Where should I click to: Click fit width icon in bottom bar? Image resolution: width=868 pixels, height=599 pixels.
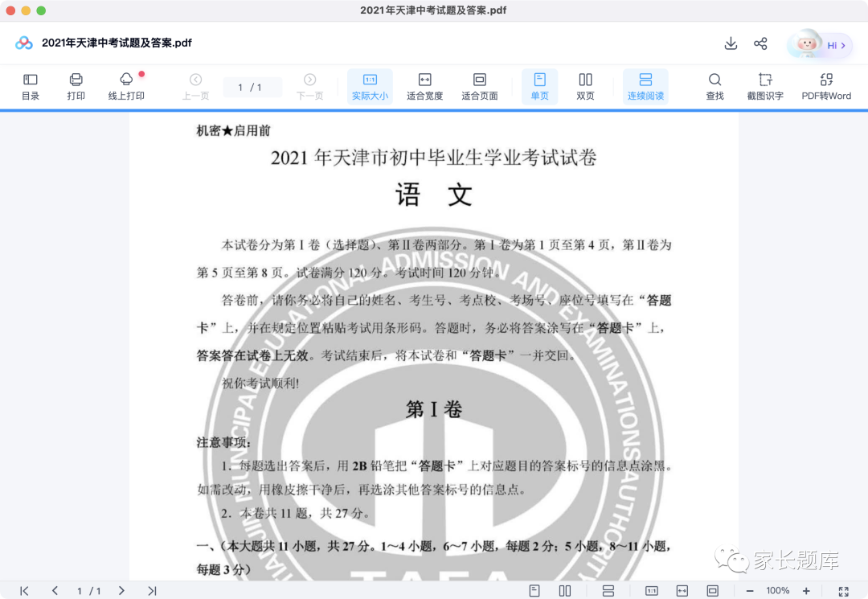click(682, 591)
